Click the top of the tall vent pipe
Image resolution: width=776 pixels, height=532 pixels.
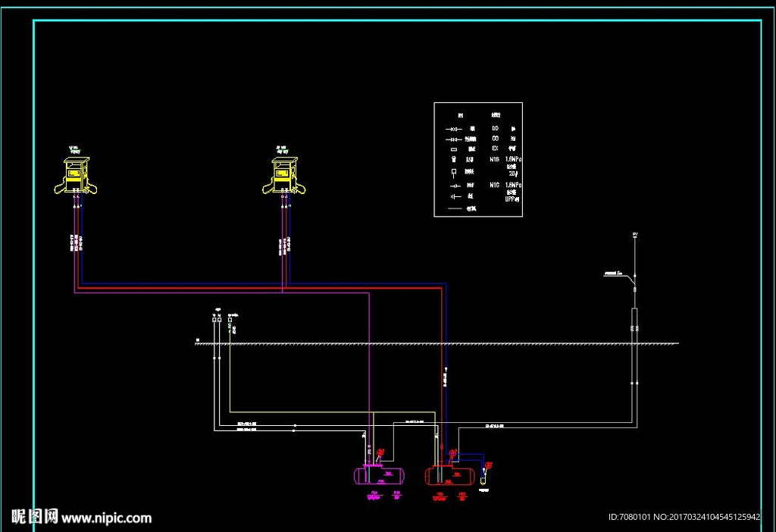coord(635,235)
